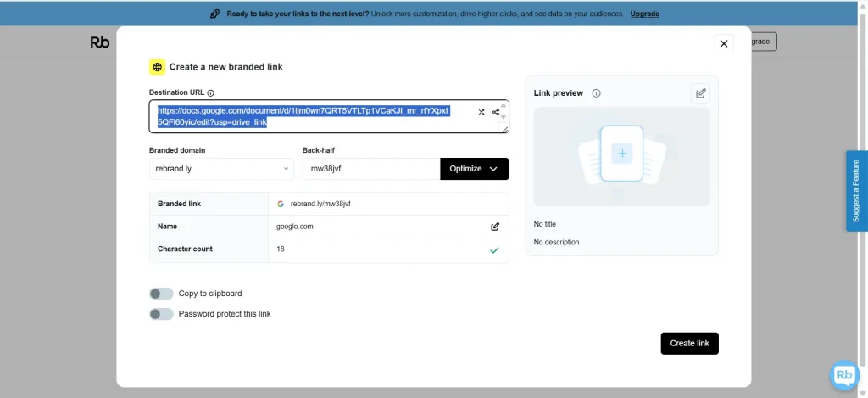Click the Create link button

(689, 344)
